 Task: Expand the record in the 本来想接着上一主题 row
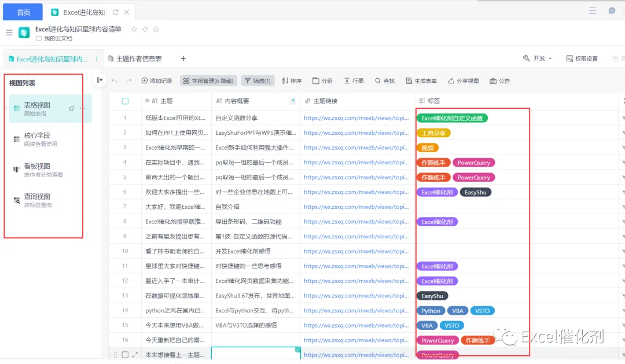coord(135,354)
